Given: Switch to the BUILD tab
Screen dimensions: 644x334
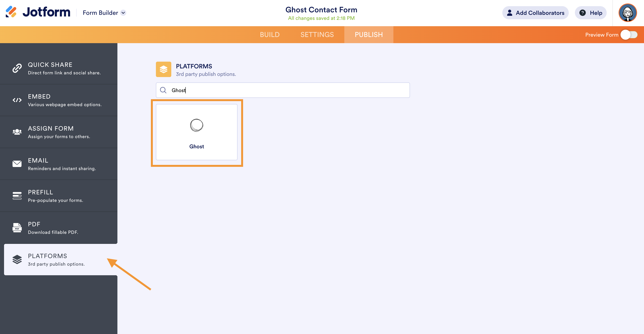Looking at the screenshot, I should [269, 35].
